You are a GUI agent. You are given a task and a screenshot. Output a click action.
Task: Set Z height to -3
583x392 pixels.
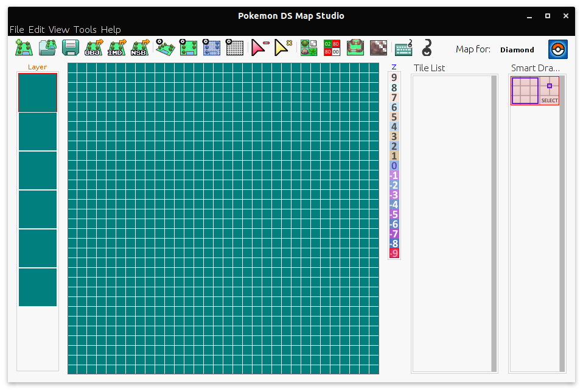pyautogui.click(x=394, y=195)
